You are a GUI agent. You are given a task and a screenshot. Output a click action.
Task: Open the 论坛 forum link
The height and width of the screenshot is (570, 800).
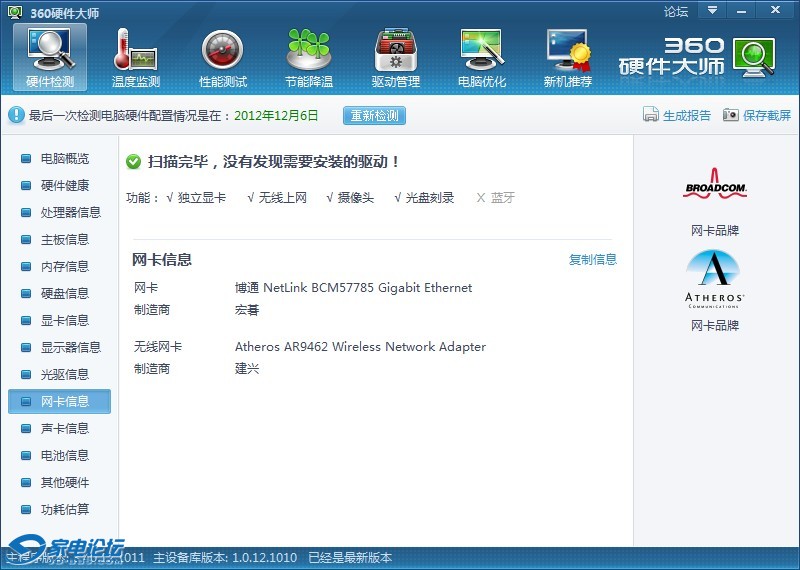(676, 12)
